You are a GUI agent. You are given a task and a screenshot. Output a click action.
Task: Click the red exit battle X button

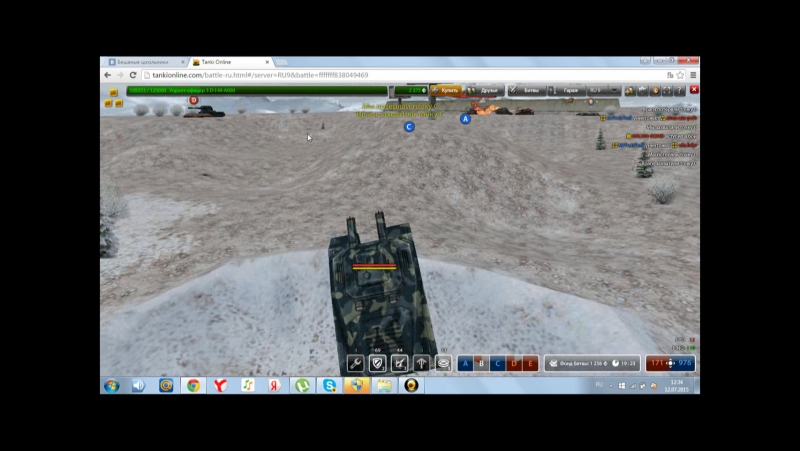pos(694,89)
